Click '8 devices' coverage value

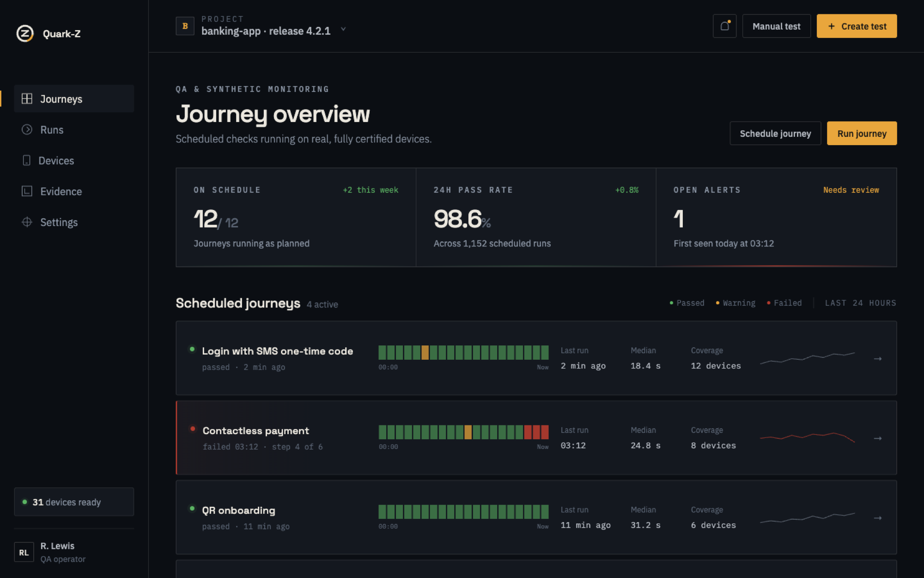coord(713,445)
